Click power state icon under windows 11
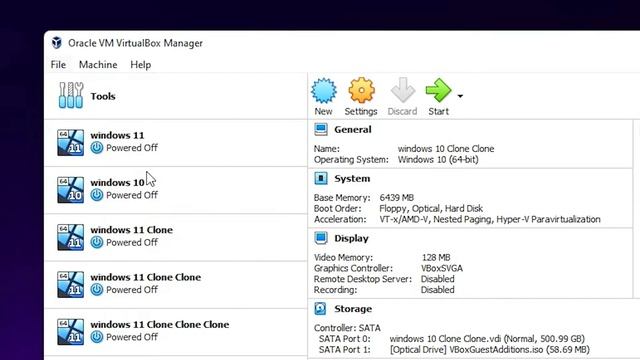The height and width of the screenshot is (360, 640). coord(97,148)
